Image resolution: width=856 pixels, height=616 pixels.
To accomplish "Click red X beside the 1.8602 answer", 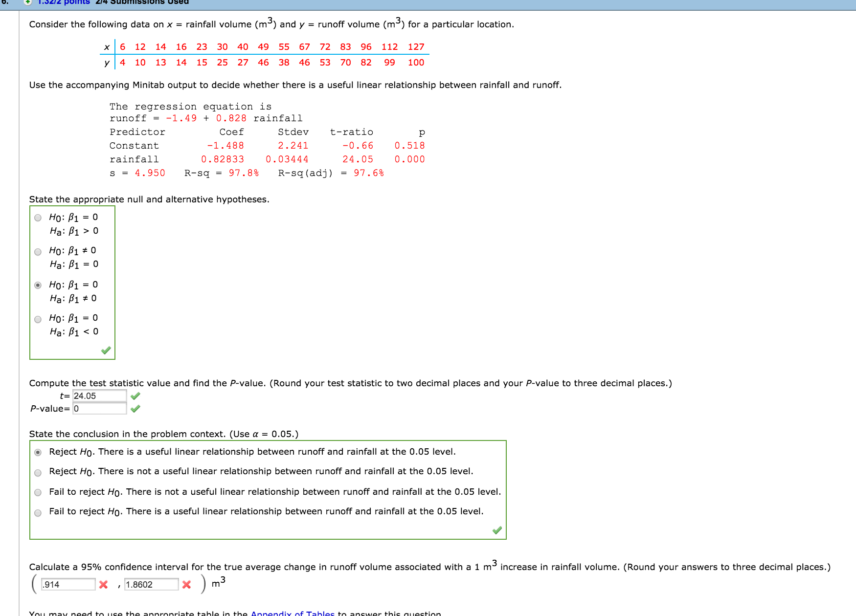I will point(186,585).
